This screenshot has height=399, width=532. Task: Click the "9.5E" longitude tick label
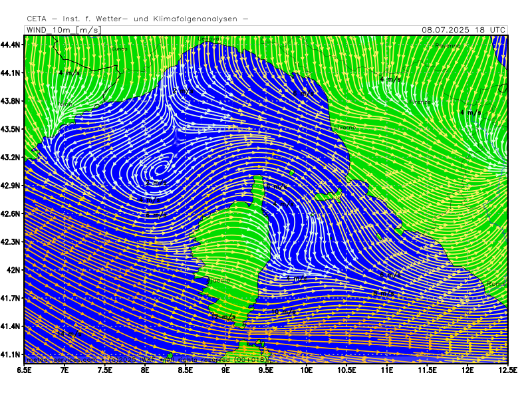[x=266, y=370]
